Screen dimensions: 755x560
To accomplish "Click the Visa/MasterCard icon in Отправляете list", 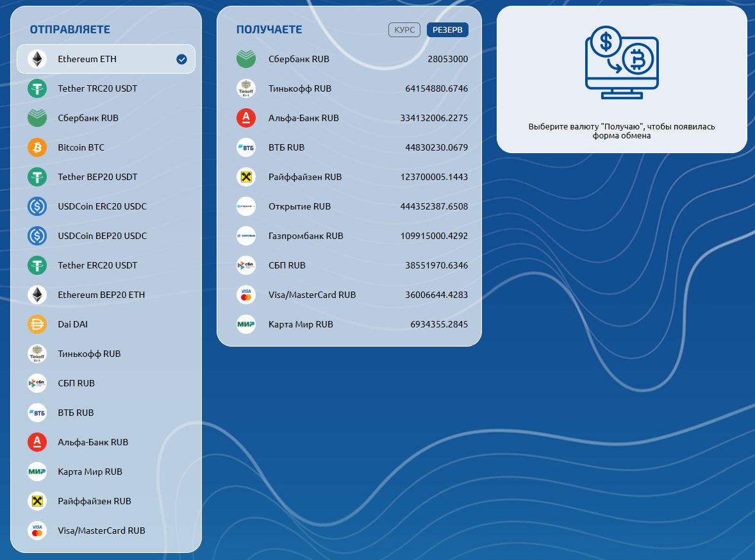I will [37, 531].
